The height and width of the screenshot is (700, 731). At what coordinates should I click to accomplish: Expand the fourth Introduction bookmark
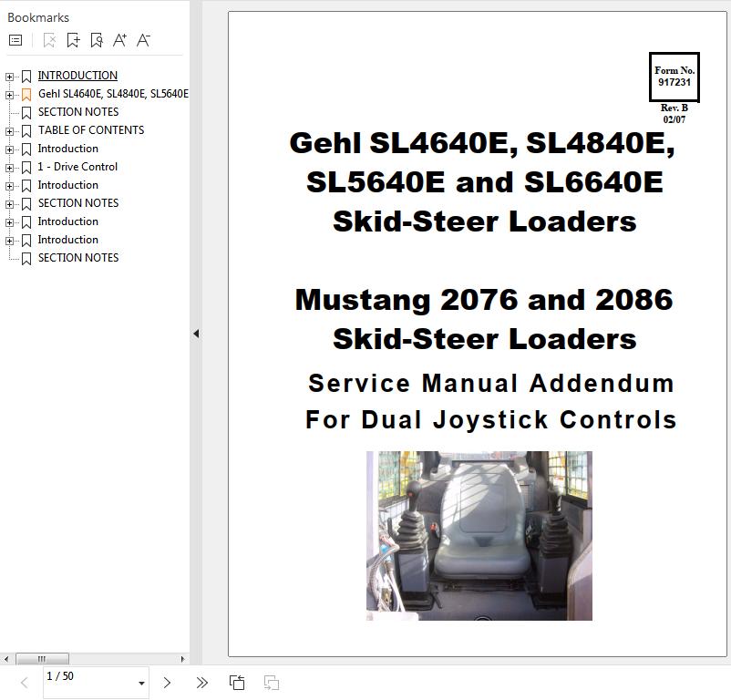[9, 241]
